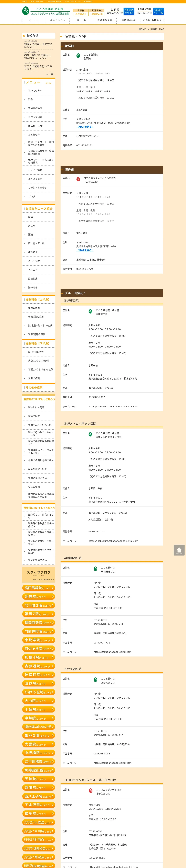Image resolution: width=186 pixels, height=868 pixels.
Task: Click the こころ整体院 名駅院 site logo
Action: (46, 11)
